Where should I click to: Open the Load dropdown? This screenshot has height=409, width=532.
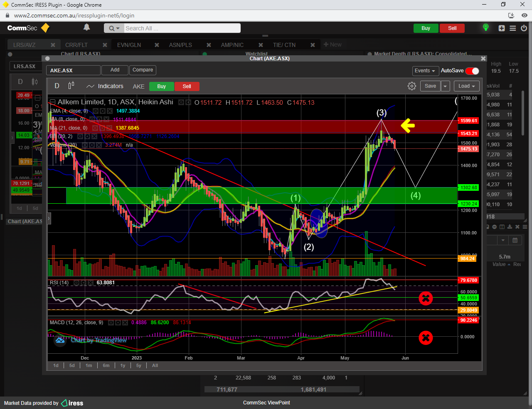tap(466, 86)
